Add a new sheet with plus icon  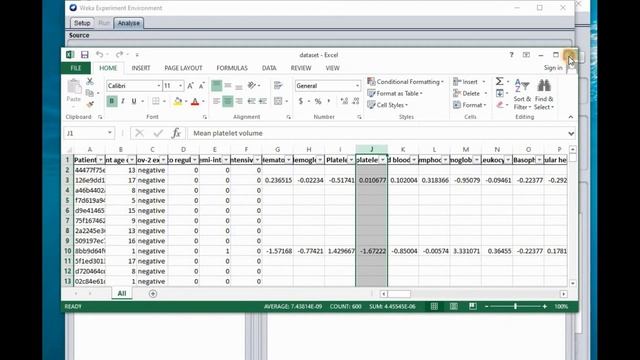(153, 293)
